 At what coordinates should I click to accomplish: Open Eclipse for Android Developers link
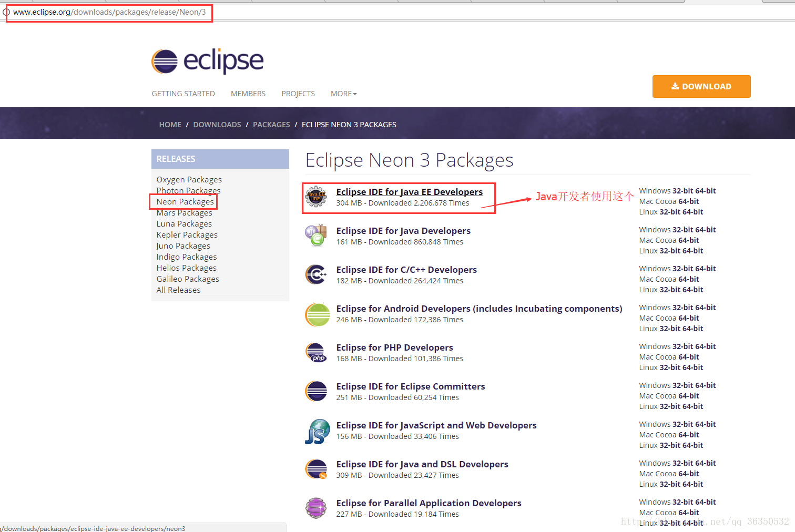(x=479, y=309)
